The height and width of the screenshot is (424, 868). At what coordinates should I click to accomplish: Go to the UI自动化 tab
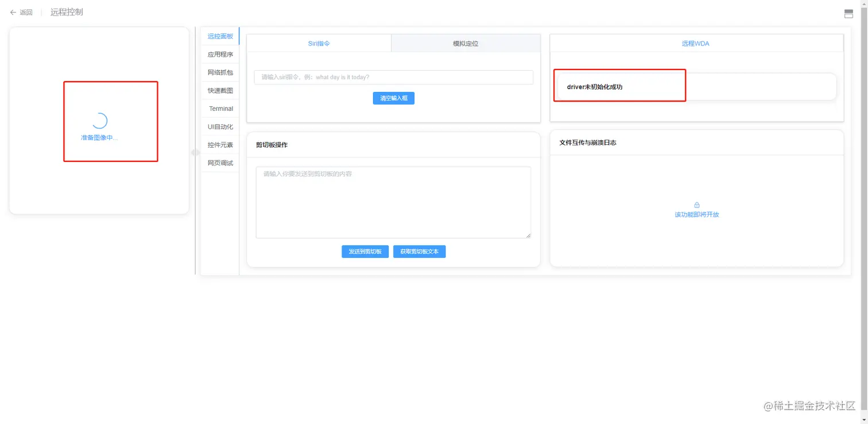(220, 127)
